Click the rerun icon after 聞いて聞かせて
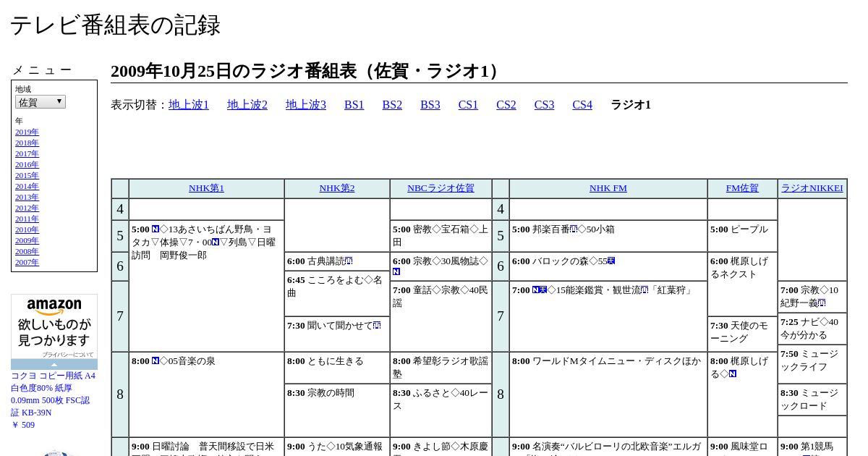This screenshot has height=456, width=868. tap(377, 326)
